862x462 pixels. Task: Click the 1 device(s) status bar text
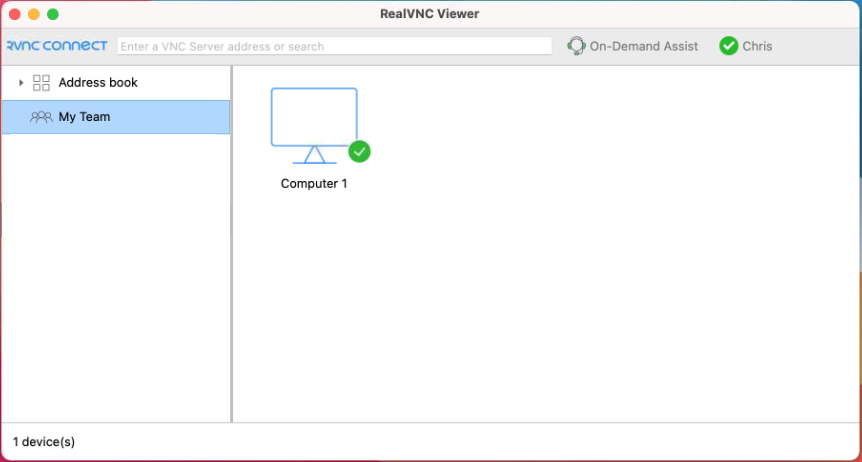coord(44,441)
